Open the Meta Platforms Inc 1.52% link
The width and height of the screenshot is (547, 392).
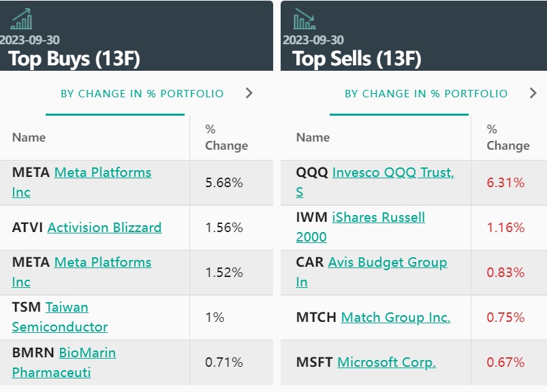coord(102,263)
